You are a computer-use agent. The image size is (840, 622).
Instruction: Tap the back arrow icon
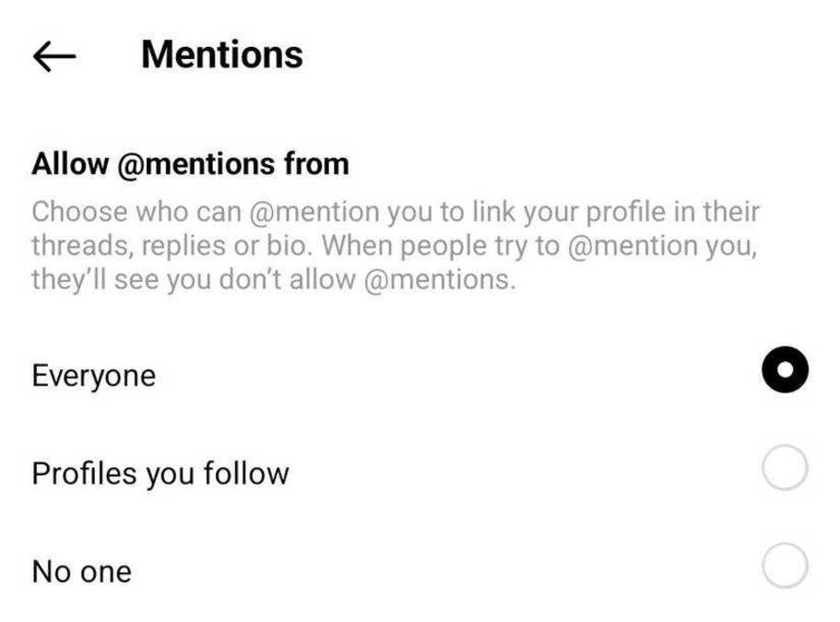coord(53,56)
